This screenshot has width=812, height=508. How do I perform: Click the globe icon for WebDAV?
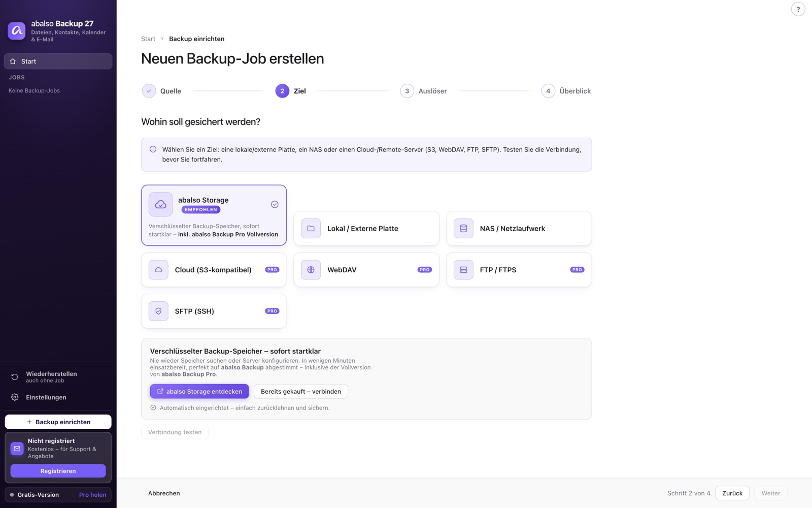[x=311, y=270]
